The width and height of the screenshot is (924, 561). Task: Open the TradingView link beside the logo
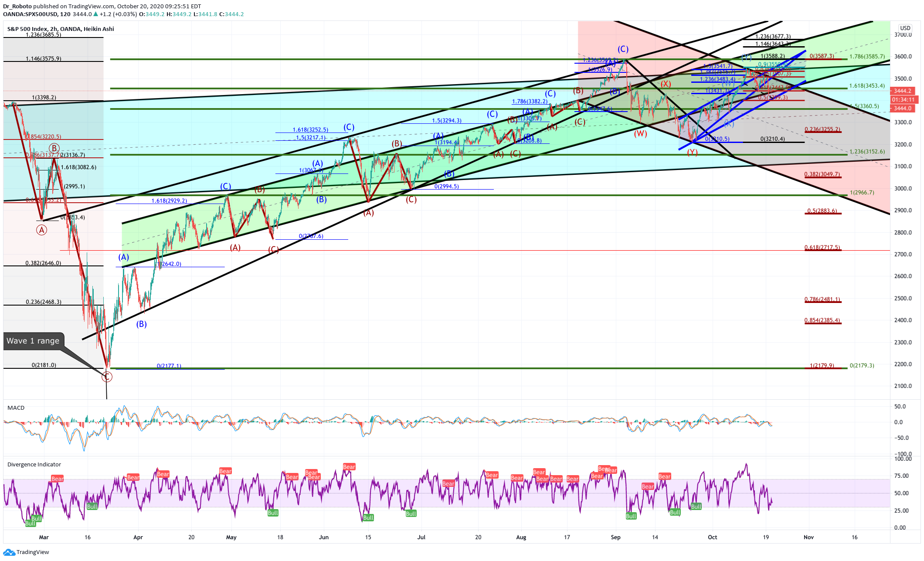click(x=33, y=552)
